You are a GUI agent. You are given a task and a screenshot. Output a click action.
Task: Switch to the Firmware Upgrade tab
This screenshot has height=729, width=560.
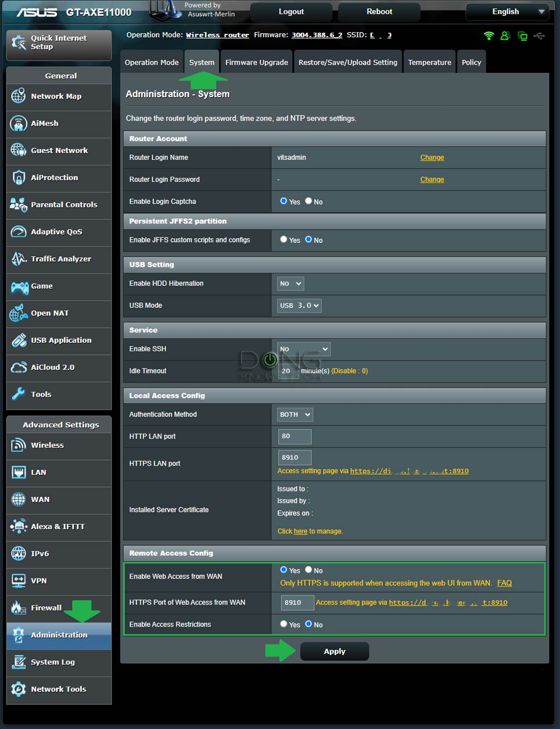pos(256,62)
